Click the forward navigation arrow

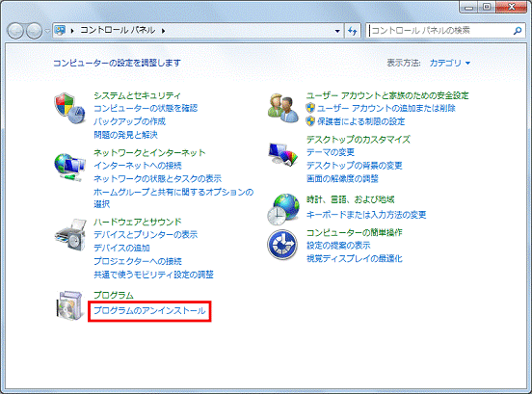(34, 31)
